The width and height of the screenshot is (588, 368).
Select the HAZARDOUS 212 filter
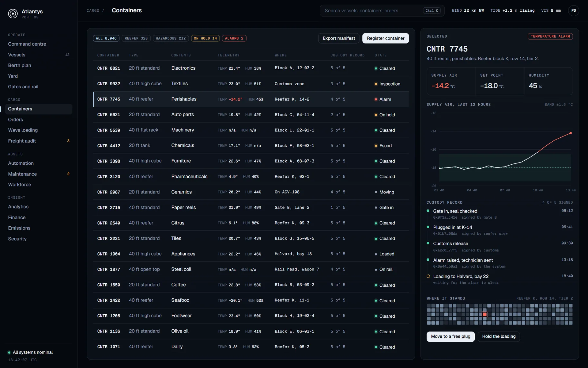point(171,38)
